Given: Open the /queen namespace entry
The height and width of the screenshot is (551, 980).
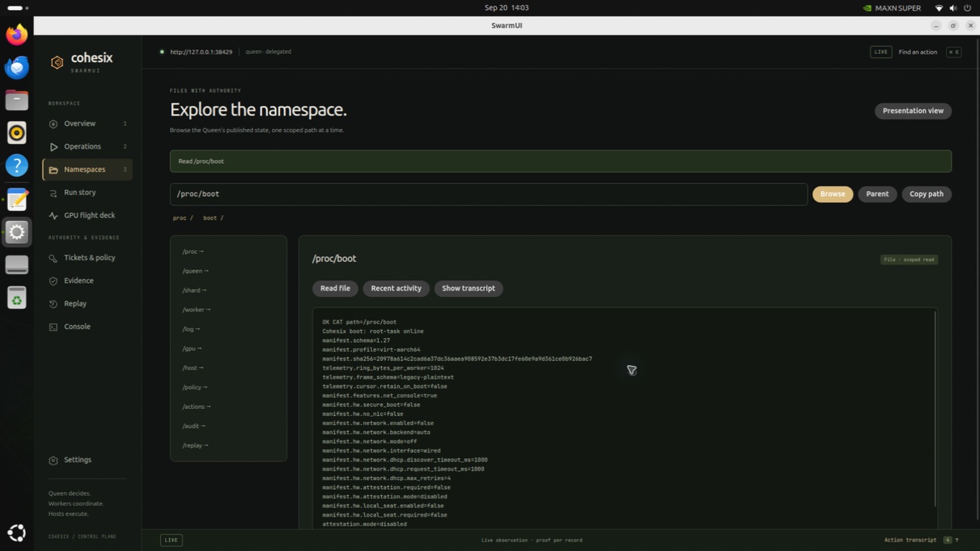Looking at the screenshot, I should 195,271.
